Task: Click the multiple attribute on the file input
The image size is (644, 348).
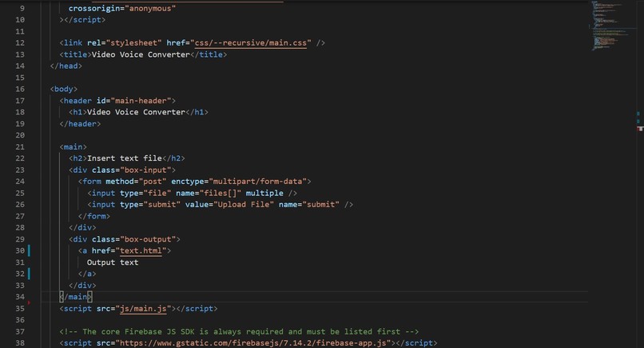Action: 264,193
